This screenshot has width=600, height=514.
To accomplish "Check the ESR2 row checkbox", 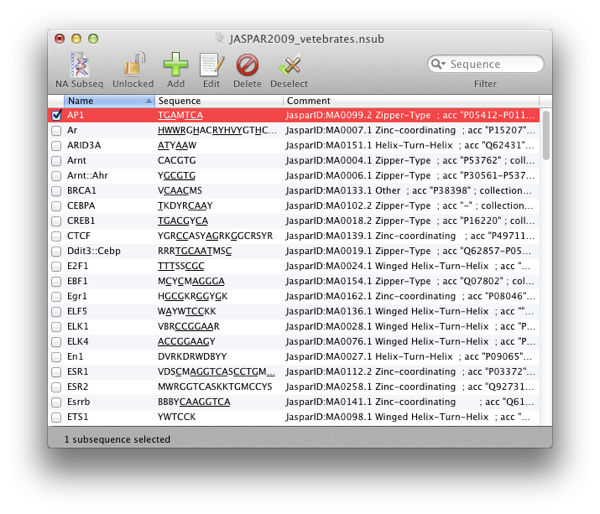I will click(56, 387).
